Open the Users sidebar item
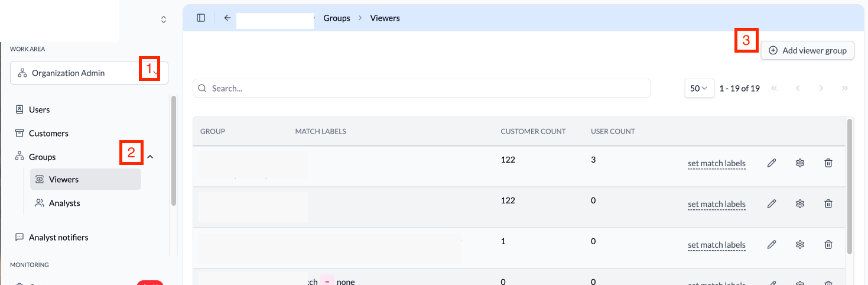Viewport: 868px width, 285px height. (x=39, y=109)
